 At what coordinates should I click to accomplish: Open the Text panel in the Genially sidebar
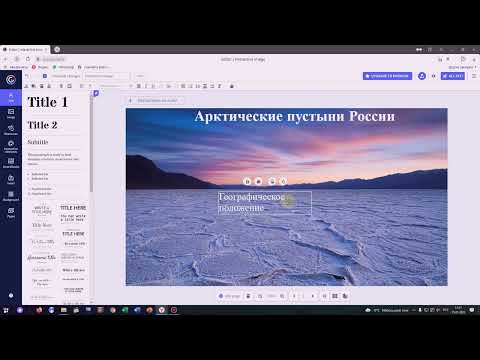[11, 97]
